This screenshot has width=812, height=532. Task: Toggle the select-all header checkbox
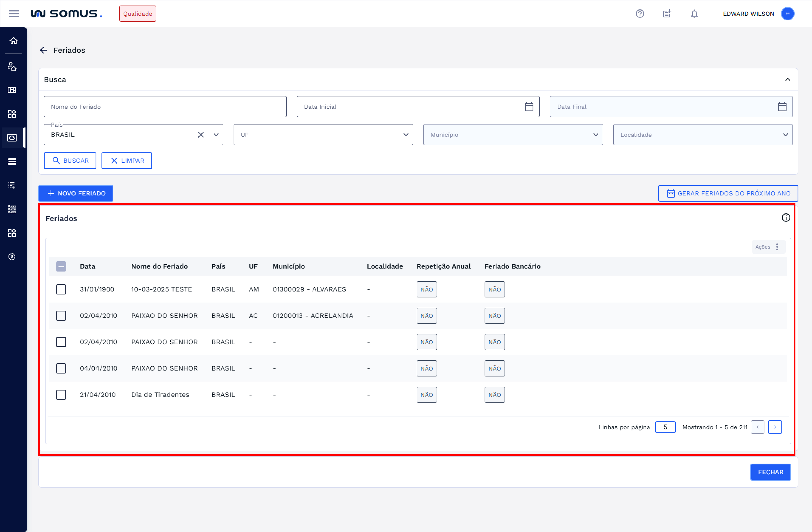[x=61, y=266]
